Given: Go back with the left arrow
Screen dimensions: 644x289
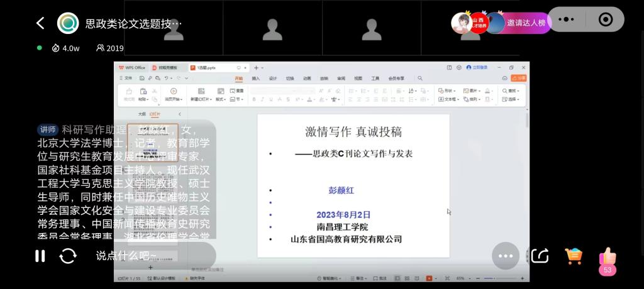Looking at the screenshot, I should click(40, 23).
